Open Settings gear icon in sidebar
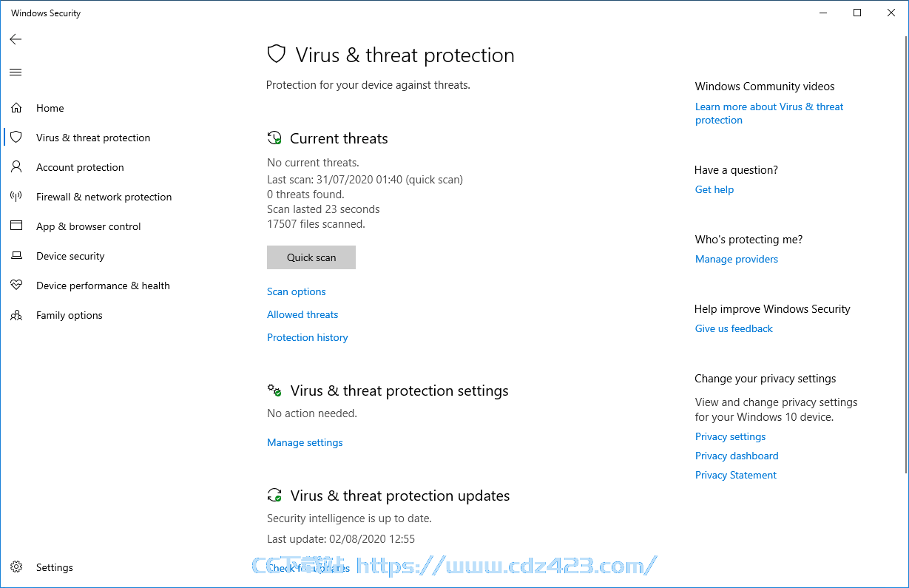The height and width of the screenshot is (588, 909). click(x=16, y=567)
